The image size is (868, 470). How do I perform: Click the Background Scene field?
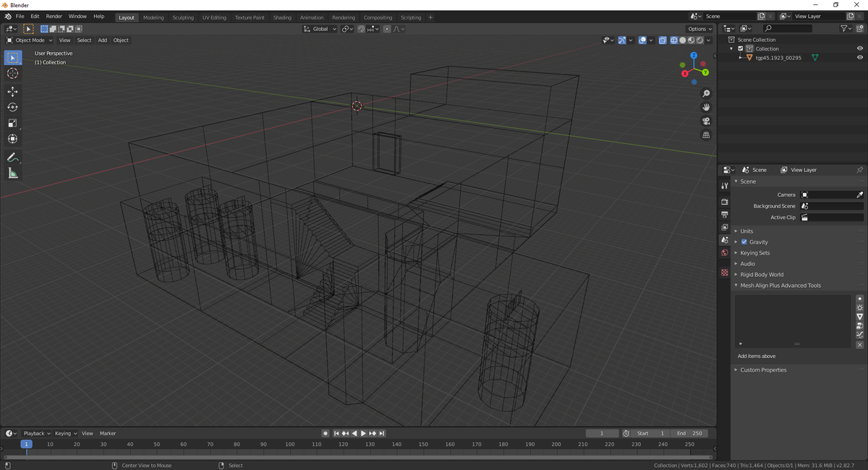(x=832, y=206)
